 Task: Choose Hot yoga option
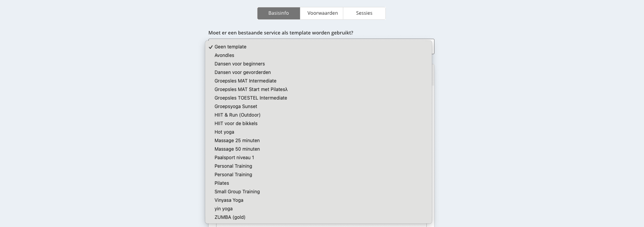point(319,132)
